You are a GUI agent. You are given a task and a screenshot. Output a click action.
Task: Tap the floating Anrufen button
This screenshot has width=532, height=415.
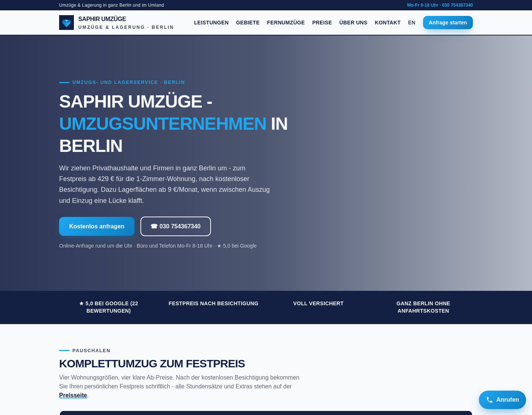[502, 400]
